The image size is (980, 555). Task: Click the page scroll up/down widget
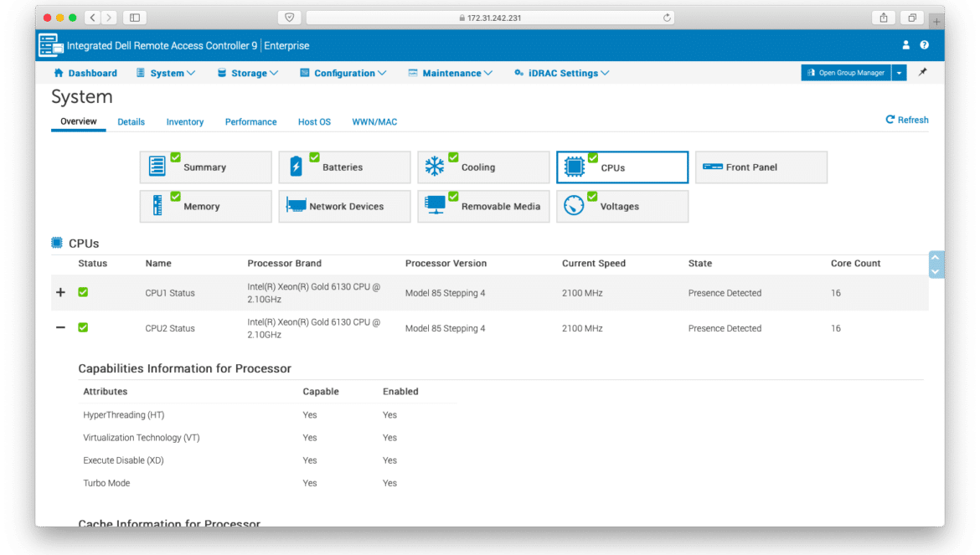tap(936, 265)
